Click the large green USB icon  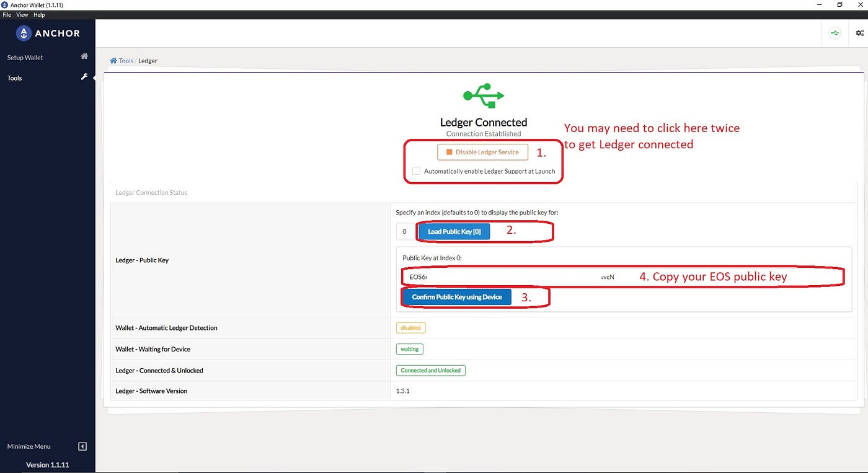484,95
